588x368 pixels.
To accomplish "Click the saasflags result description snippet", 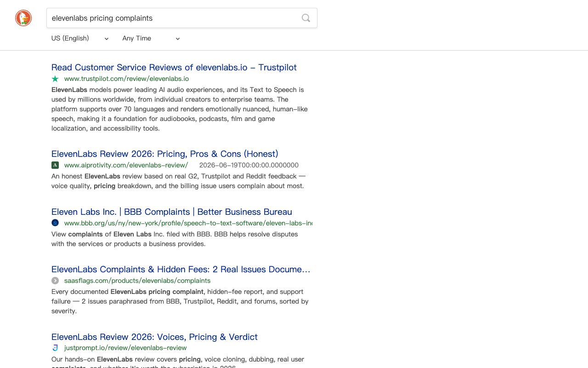I will [x=180, y=301].
